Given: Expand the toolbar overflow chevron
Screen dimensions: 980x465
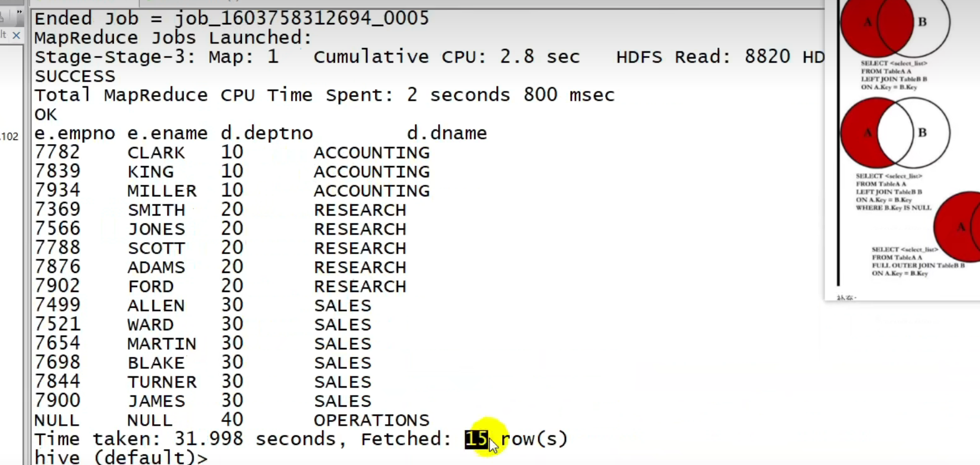Looking at the screenshot, I should 20,12.
